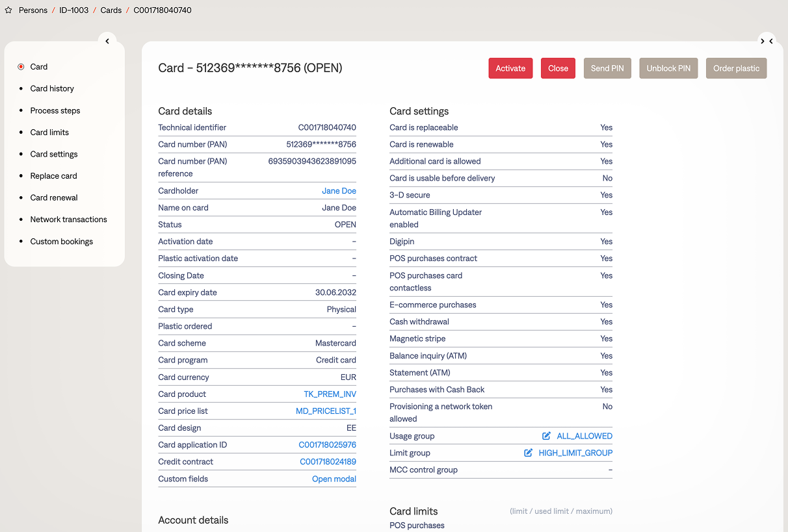788x532 pixels.
Task: Click the edit icon beside ALL_ALLOWED
Action: (546, 436)
